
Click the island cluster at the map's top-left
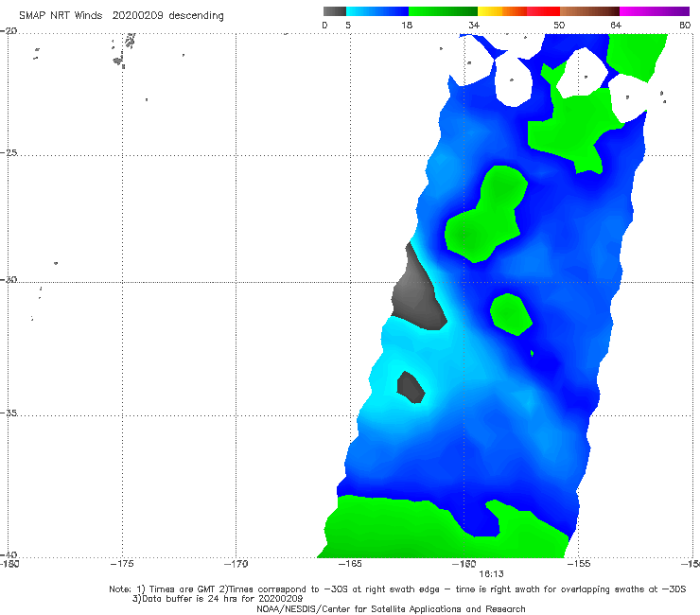(124, 50)
